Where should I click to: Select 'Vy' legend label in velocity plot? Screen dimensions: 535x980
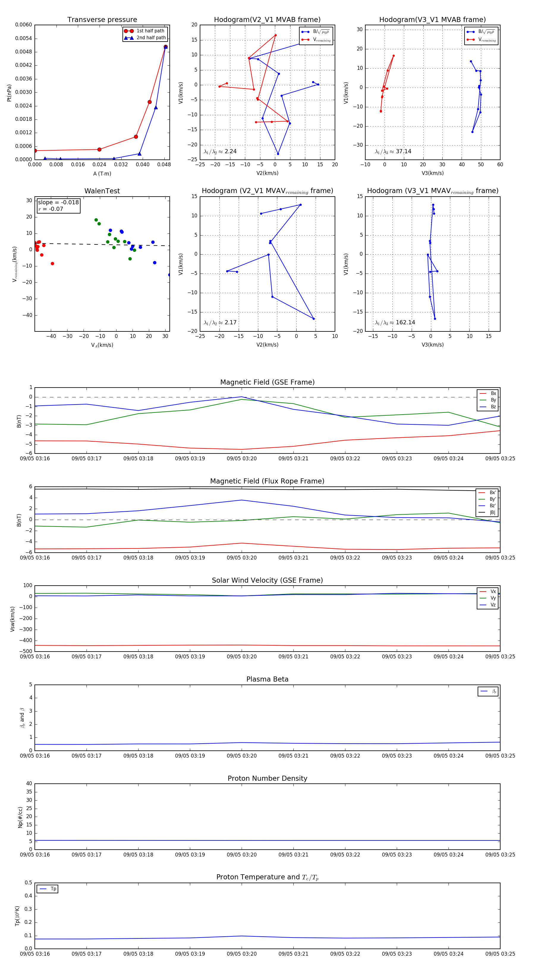coord(493,598)
